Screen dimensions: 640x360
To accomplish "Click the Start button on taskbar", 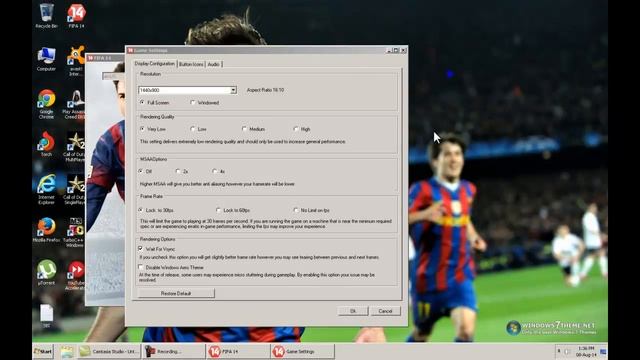I will coord(43,351).
